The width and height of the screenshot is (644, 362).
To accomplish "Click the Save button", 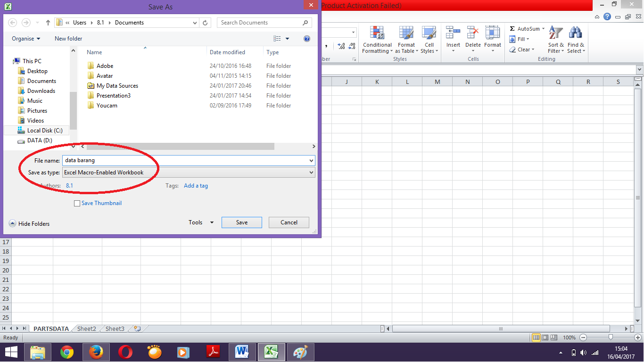I will pyautogui.click(x=241, y=222).
